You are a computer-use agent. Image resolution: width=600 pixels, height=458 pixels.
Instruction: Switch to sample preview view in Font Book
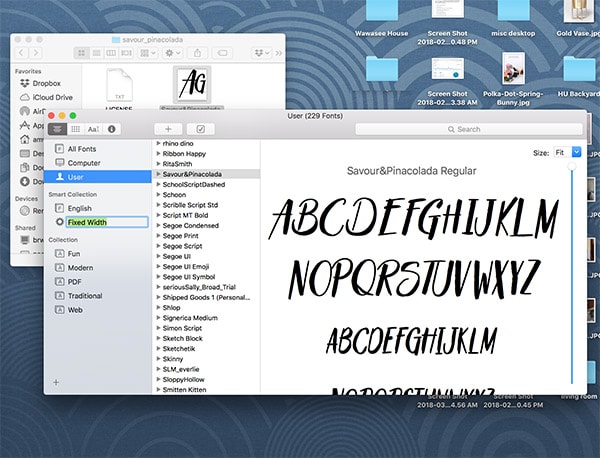[57, 129]
